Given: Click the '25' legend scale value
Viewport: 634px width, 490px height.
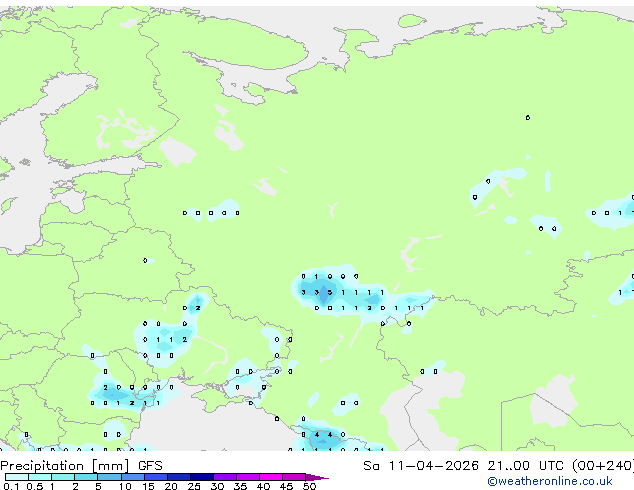Looking at the screenshot, I should (194, 486).
